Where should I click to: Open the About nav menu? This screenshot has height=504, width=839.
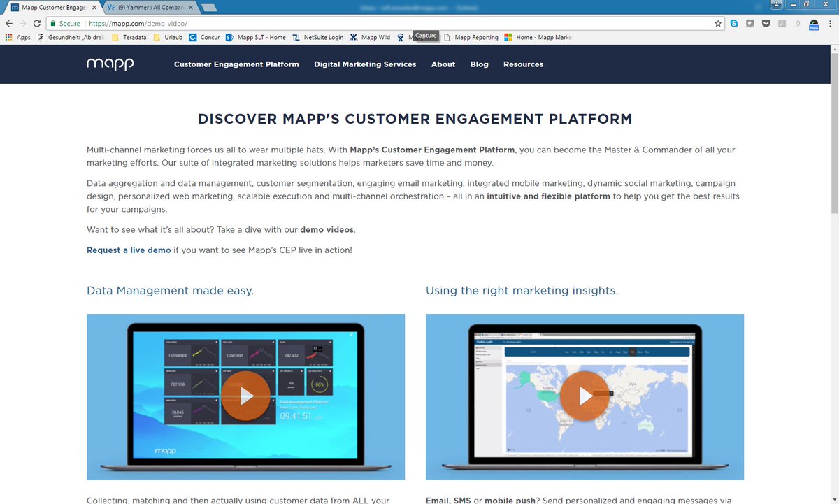coord(443,64)
